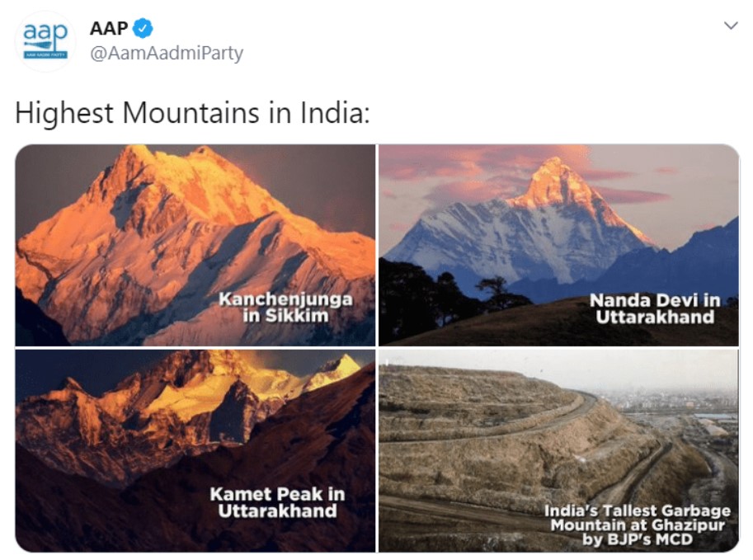The width and height of the screenshot is (753, 560).
Task: Open the tweet options chevron menu
Action: (x=730, y=26)
